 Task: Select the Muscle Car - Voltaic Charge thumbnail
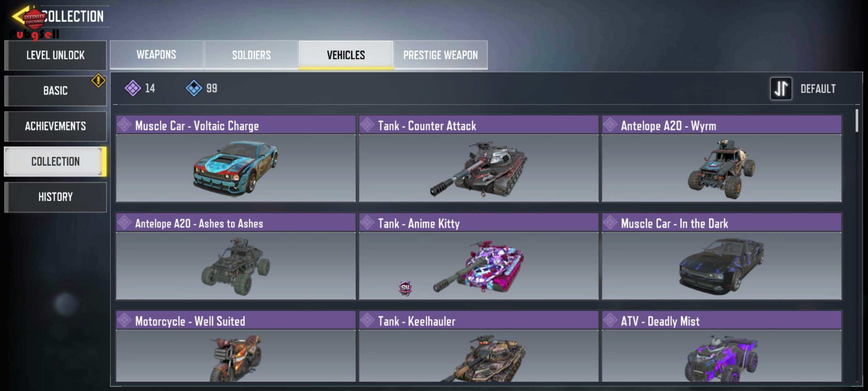[236, 168]
